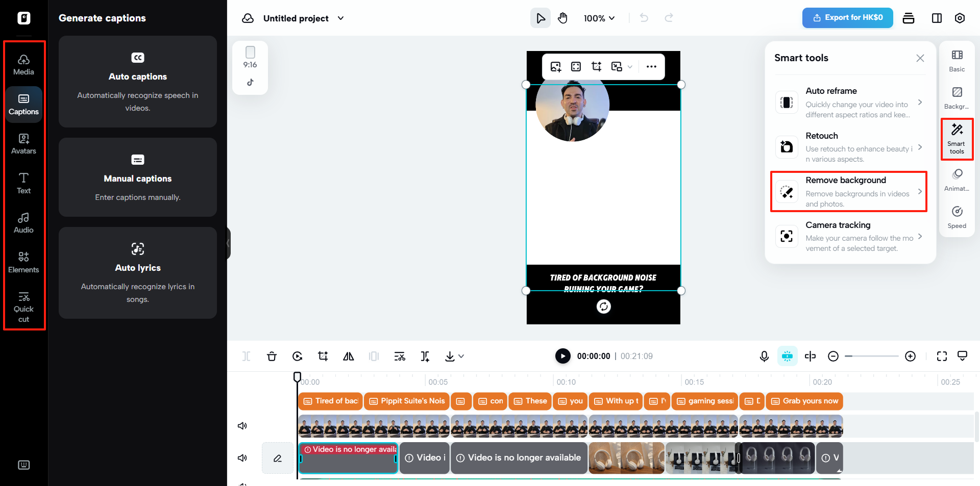Click Export for HK$0 button

tap(848, 18)
